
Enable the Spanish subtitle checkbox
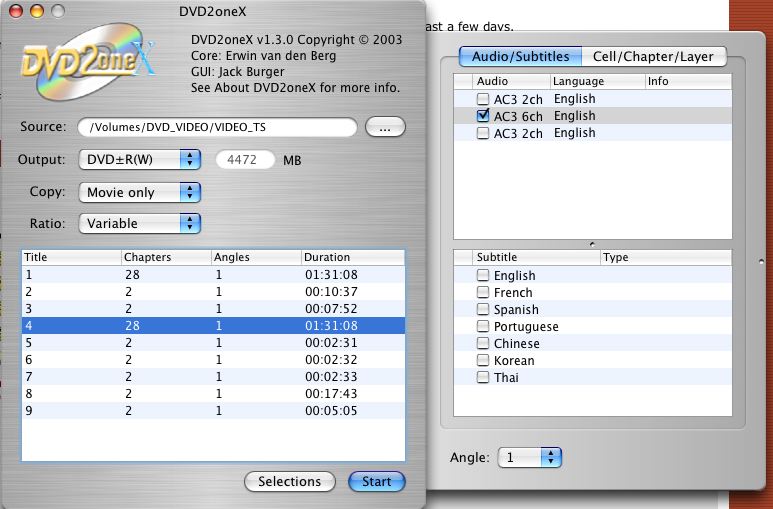tap(483, 309)
